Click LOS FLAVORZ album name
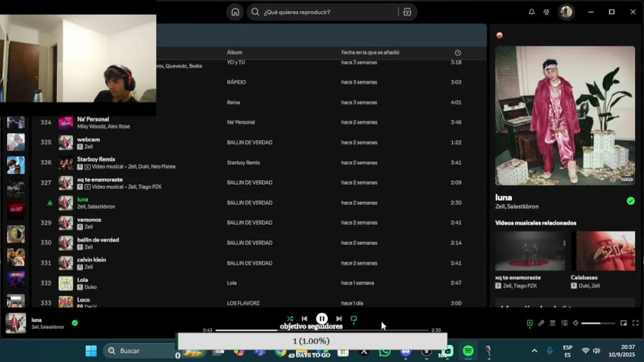The width and height of the screenshot is (644, 362). click(243, 303)
